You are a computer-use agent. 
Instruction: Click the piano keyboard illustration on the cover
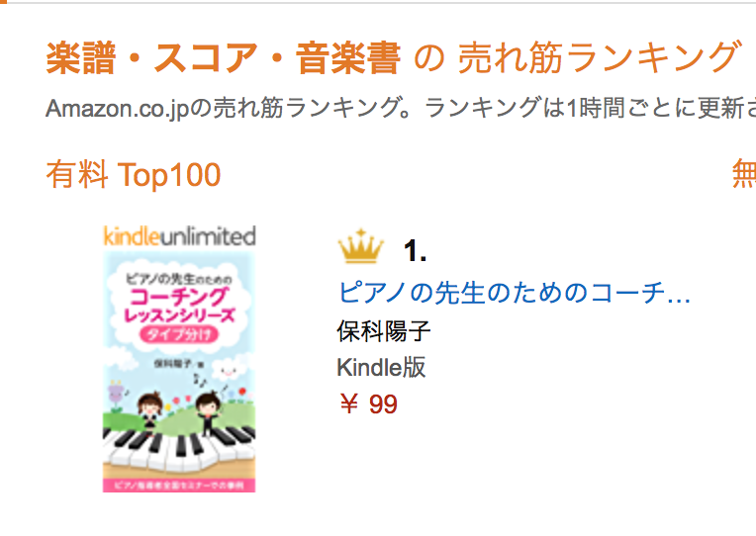coord(179,449)
